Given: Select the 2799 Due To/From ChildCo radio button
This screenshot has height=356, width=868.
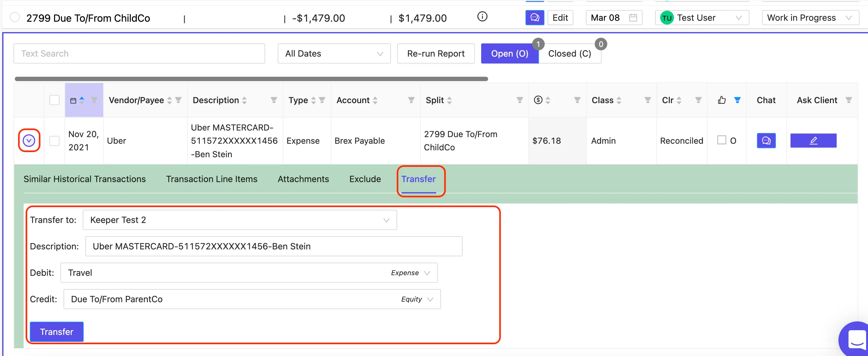Looking at the screenshot, I should click(x=15, y=17).
